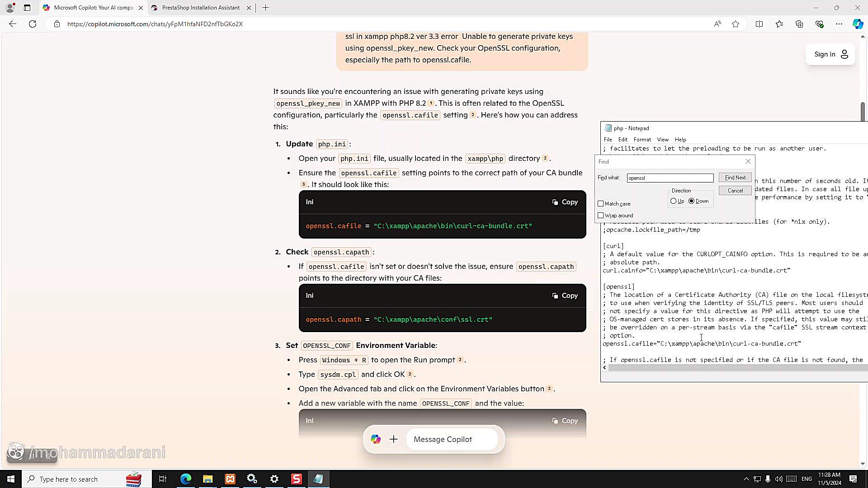Screen dimensions: 868x488
Task: Select the Up direction radio button
Action: (x=674, y=201)
